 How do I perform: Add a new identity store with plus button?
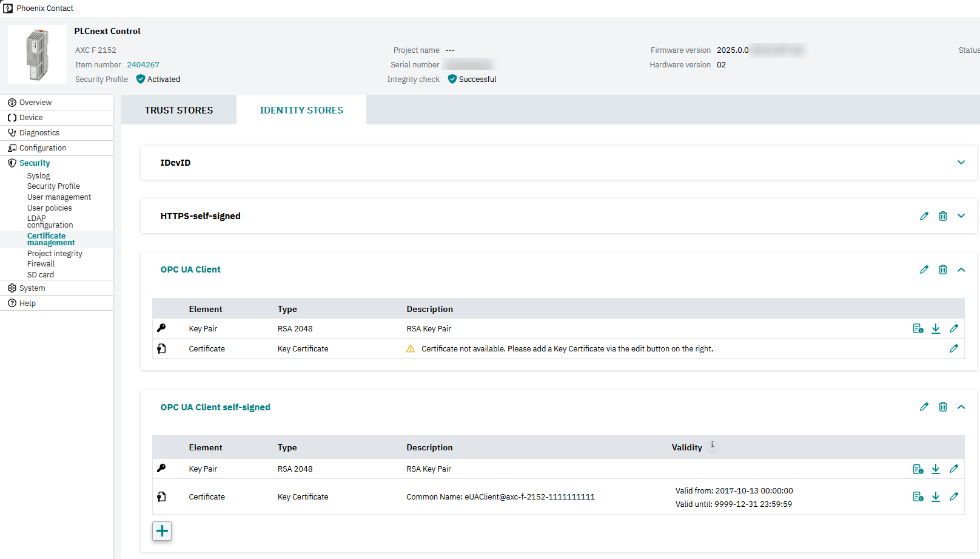162,531
